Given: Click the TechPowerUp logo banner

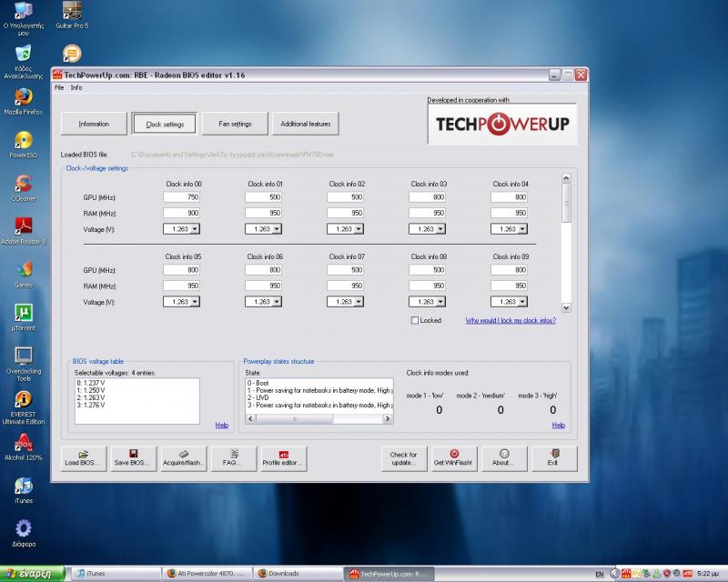Looking at the screenshot, I should pyautogui.click(x=502, y=124).
